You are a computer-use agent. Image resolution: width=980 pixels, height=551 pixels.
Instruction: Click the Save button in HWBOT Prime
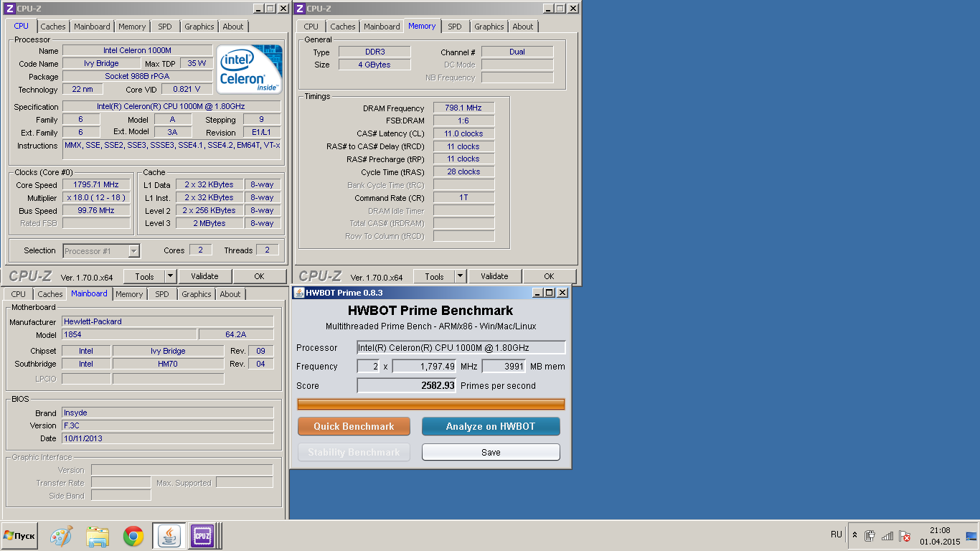491,452
